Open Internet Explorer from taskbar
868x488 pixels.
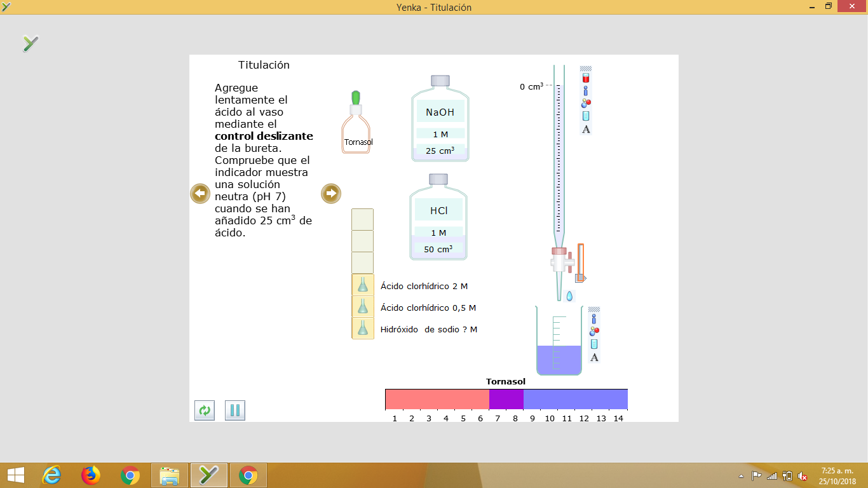(x=51, y=475)
